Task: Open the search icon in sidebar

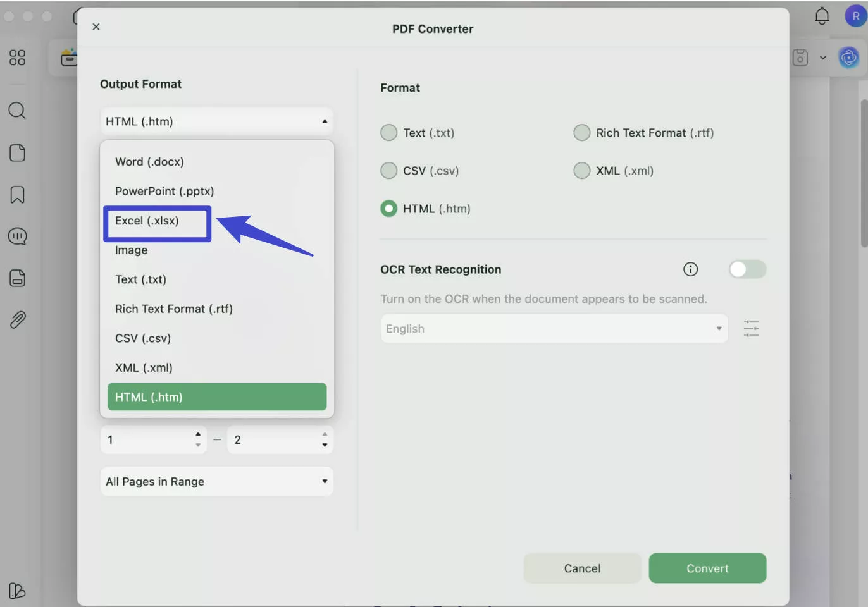Action: tap(17, 111)
